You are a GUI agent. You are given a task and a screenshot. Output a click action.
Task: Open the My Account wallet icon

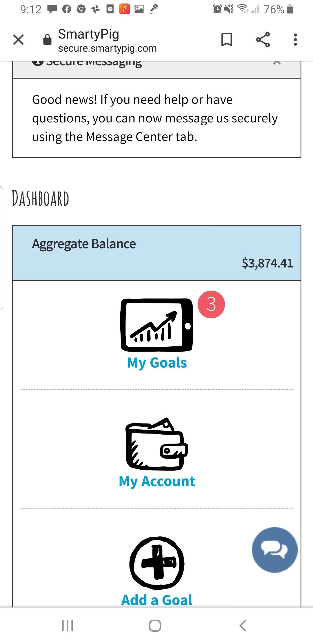[157, 444]
